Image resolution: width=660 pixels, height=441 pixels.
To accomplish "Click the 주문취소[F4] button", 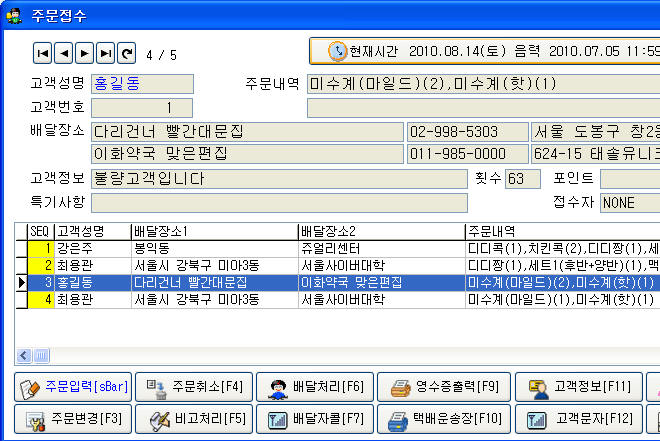I will click(x=194, y=387).
